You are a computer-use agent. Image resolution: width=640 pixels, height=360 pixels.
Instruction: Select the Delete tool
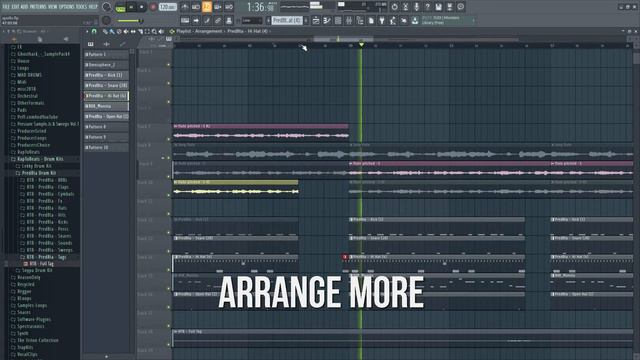(x=119, y=31)
